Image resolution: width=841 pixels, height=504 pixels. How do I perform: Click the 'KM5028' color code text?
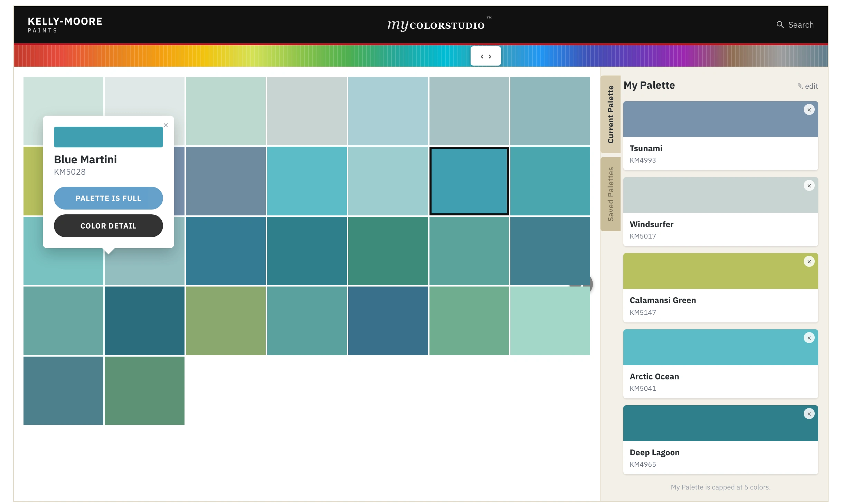click(70, 172)
